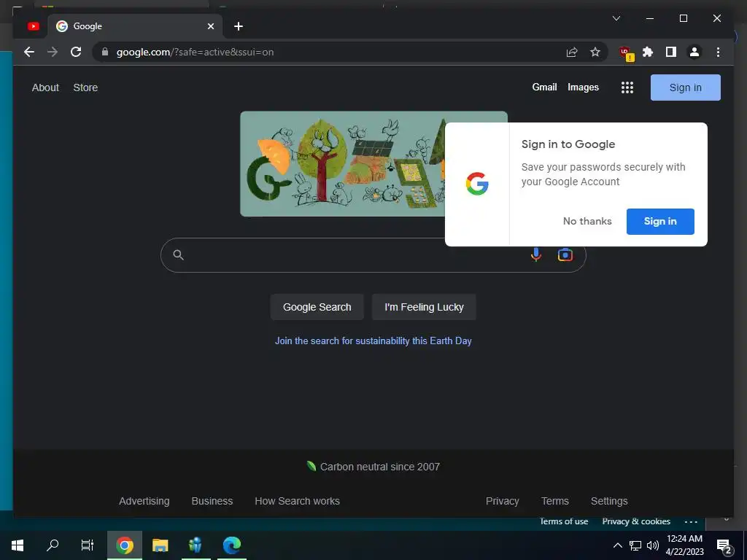Open the network status tray icon
The height and width of the screenshot is (560, 747).
point(635,545)
